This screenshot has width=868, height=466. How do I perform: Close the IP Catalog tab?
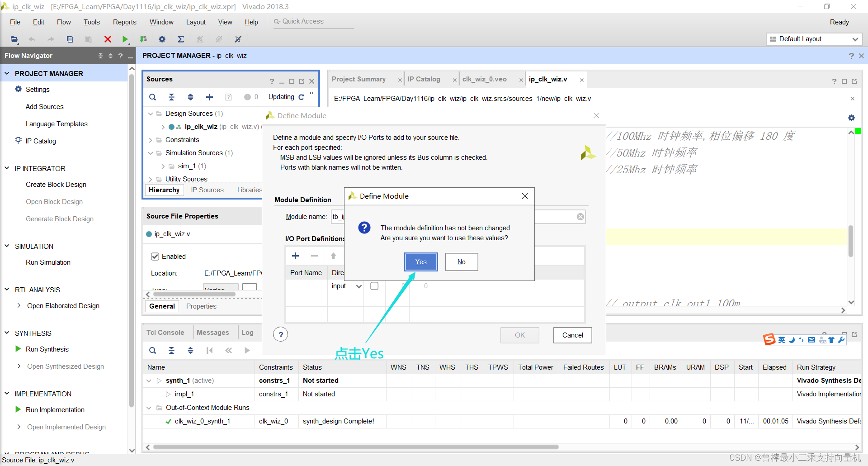coord(454,80)
